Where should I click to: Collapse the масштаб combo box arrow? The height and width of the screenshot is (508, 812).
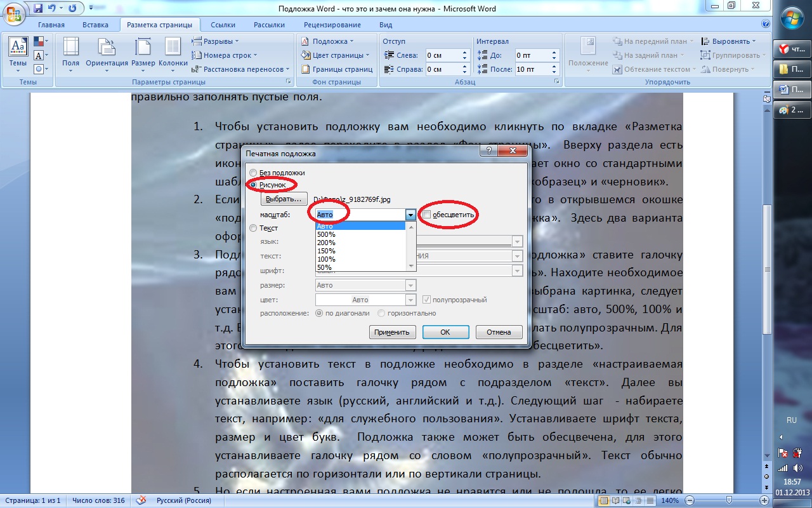pos(411,215)
